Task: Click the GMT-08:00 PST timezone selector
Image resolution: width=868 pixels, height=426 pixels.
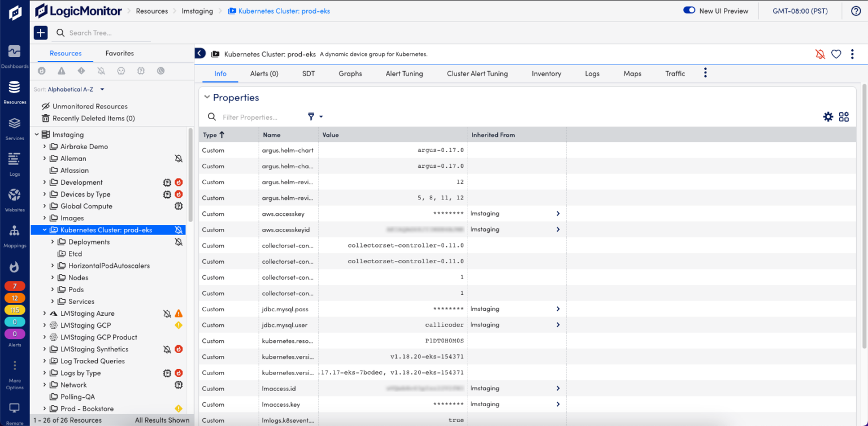Action: coord(800,10)
